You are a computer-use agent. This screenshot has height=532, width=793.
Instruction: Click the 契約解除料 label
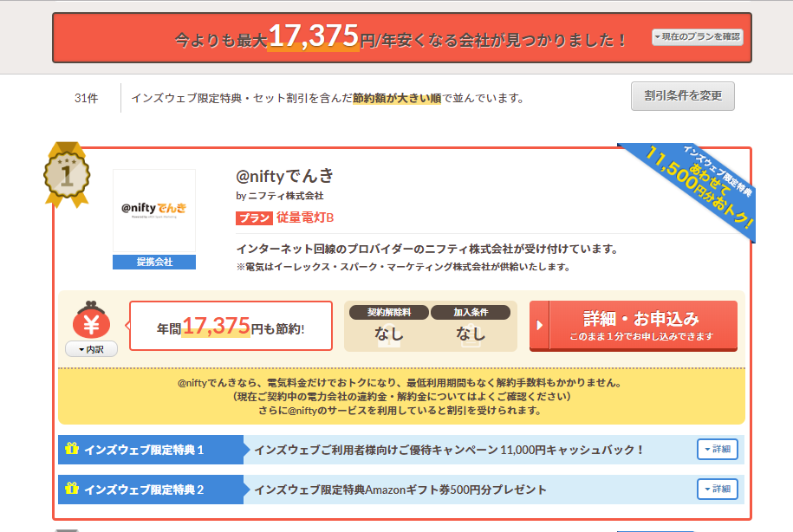click(389, 313)
